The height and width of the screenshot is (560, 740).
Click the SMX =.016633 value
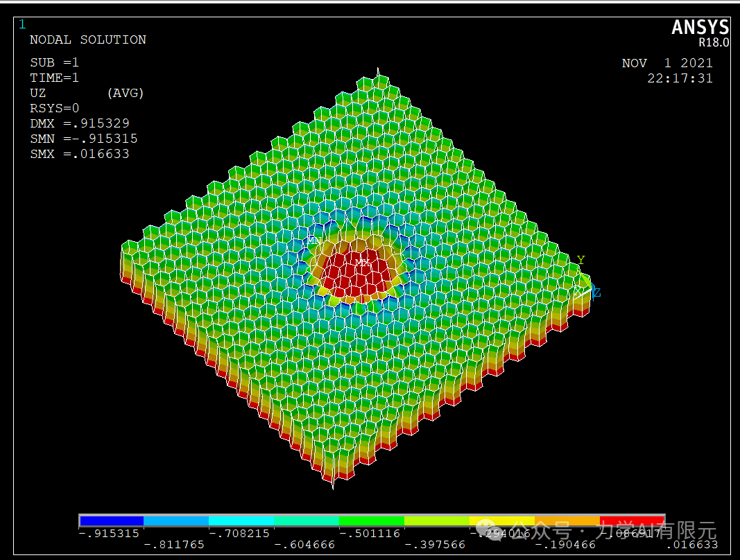point(80,154)
